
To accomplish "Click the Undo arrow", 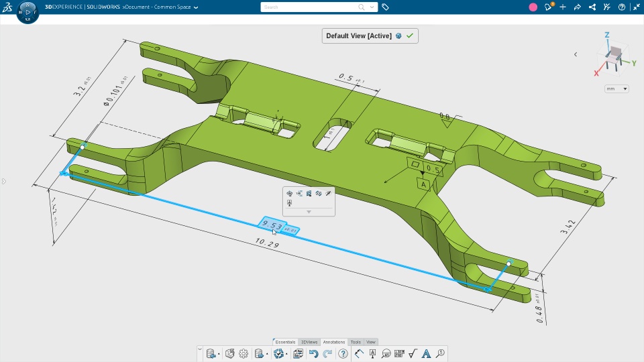I will (x=313, y=354).
